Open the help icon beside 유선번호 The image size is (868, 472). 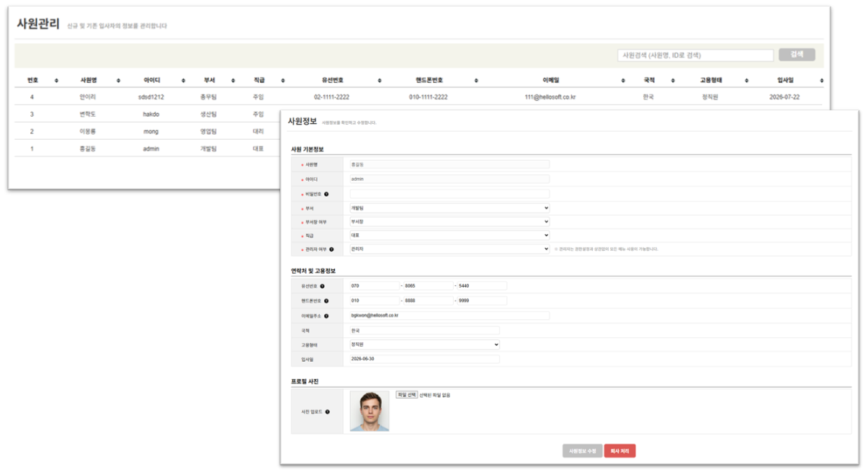322,286
